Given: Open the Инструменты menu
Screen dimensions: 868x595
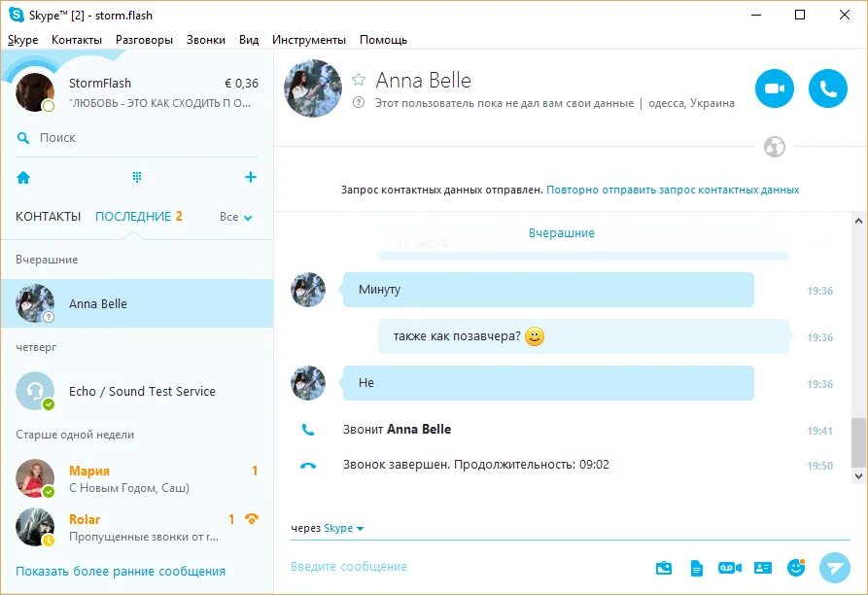Looking at the screenshot, I should [309, 40].
